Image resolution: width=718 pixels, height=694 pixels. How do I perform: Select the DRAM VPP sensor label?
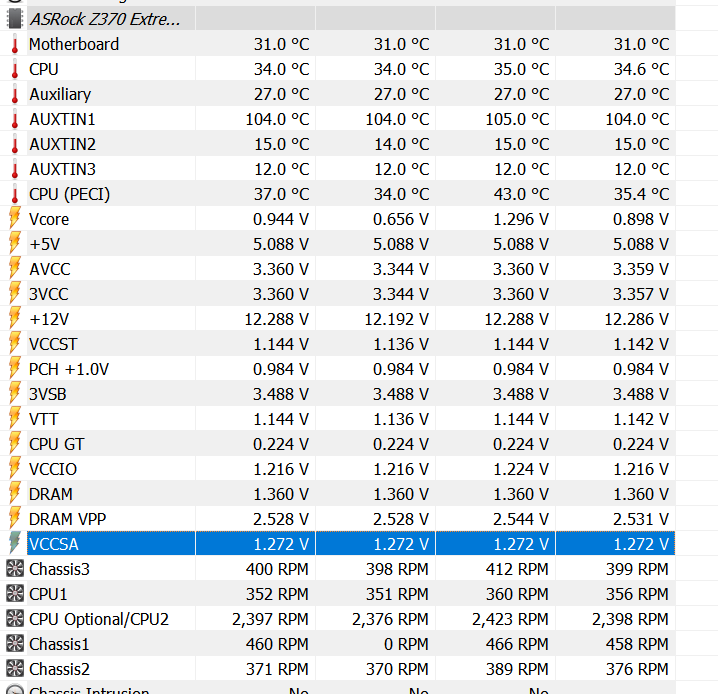67,519
